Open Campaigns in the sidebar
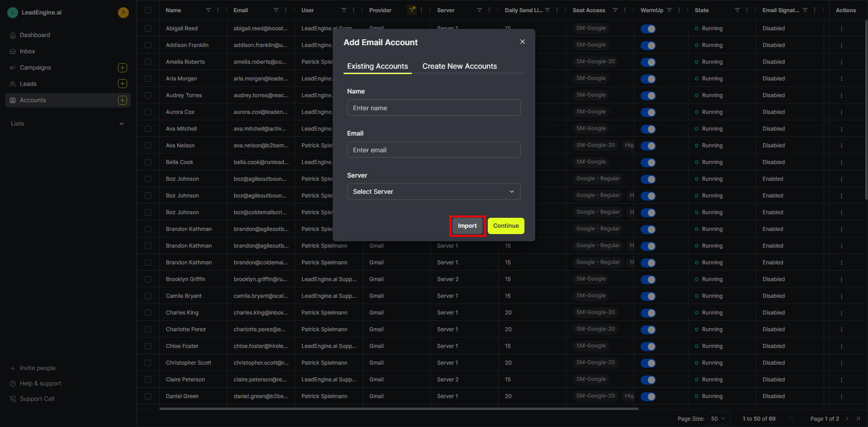The width and height of the screenshot is (868, 427). pyautogui.click(x=35, y=68)
